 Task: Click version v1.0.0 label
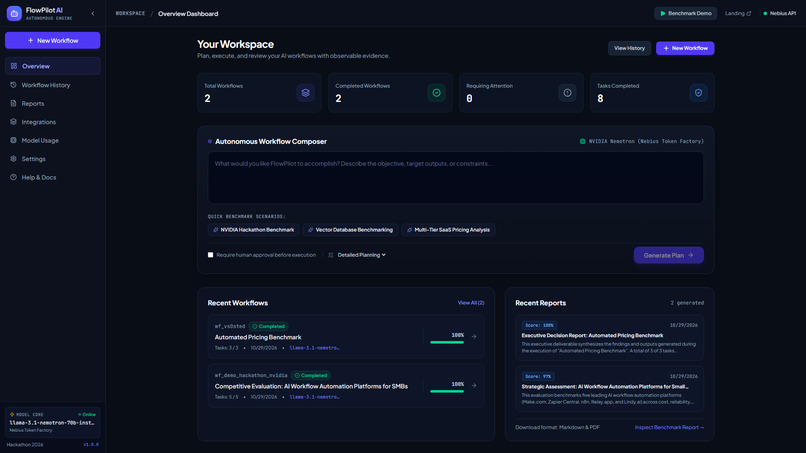click(91, 444)
